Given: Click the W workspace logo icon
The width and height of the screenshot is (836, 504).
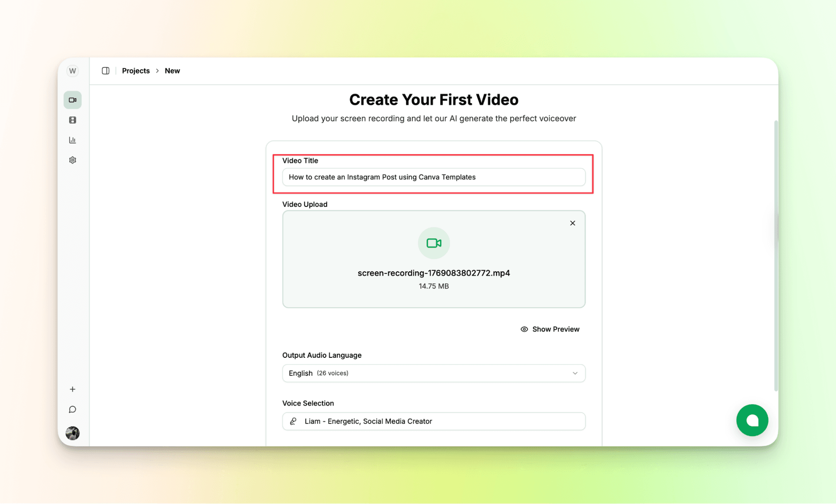Looking at the screenshot, I should pos(73,71).
